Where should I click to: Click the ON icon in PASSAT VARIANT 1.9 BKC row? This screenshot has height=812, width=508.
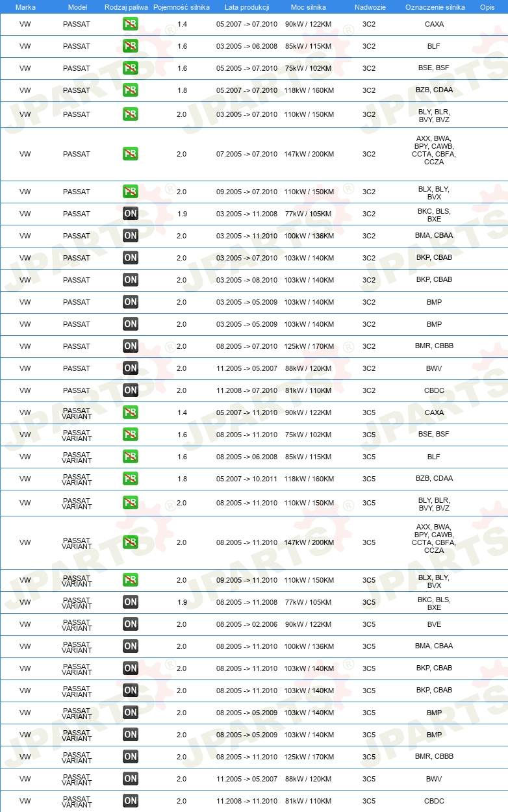click(x=131, y=602)
